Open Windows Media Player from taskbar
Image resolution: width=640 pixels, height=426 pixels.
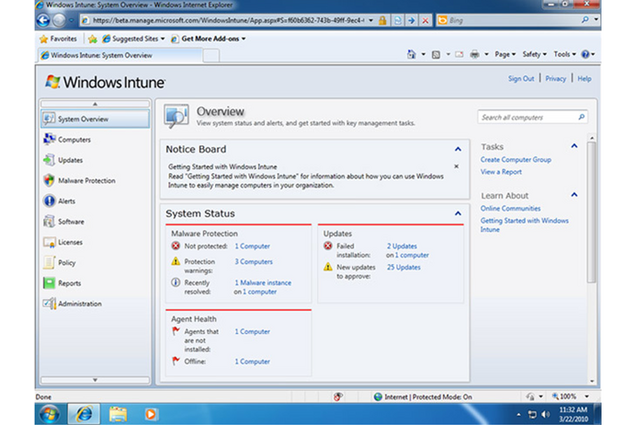pos(150,414)
